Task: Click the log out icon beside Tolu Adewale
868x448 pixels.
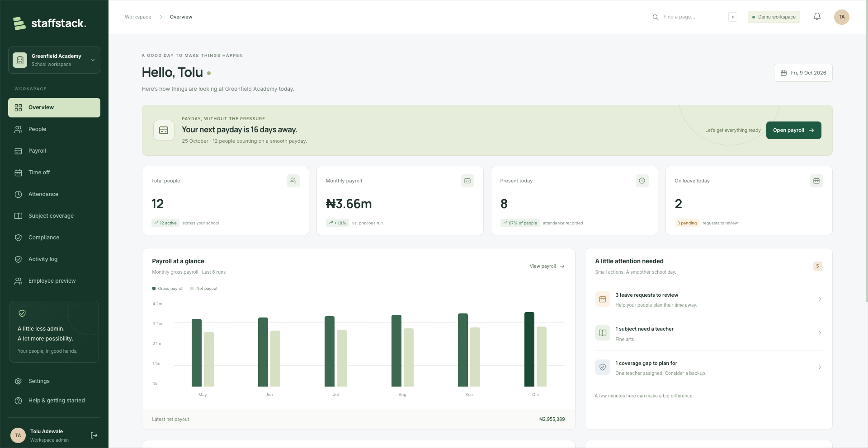Action: (94, 435)
